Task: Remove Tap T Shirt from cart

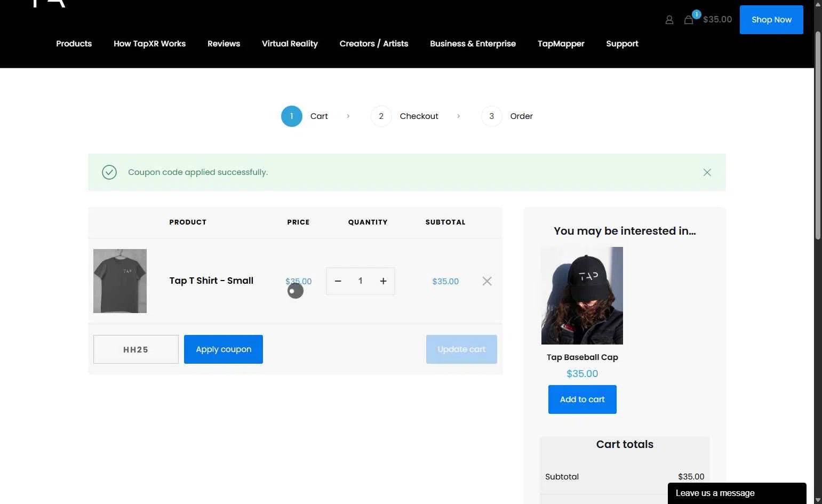Action: pos(487,281)
